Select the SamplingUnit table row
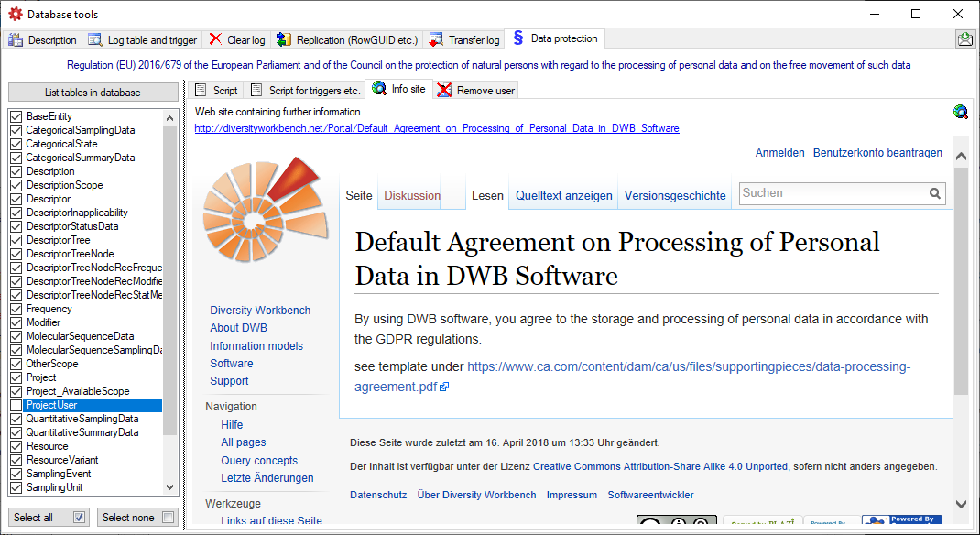This screenshot has height=535, width=980. (x=54, y=487)
